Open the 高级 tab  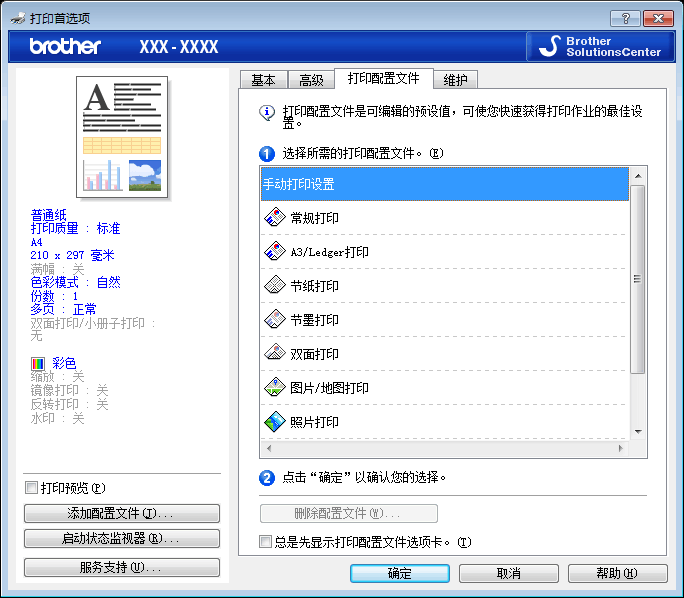(311, 80)
